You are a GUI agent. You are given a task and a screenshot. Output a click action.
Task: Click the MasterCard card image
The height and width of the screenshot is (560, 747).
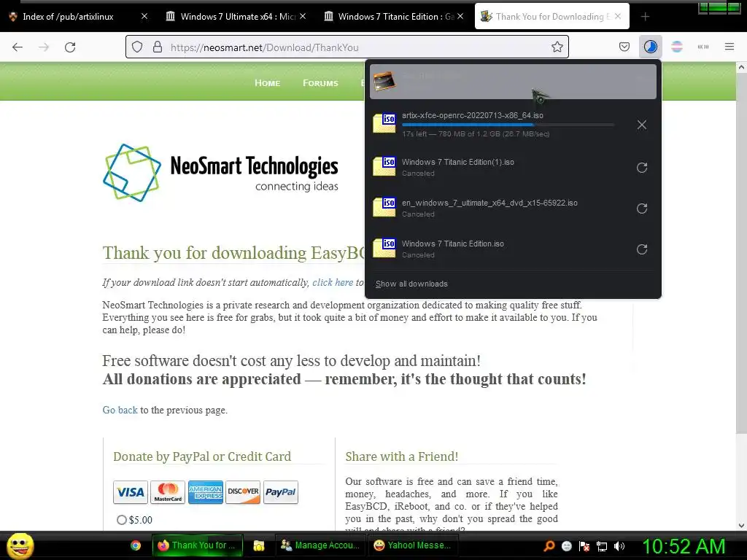click(x=168, y=492)
